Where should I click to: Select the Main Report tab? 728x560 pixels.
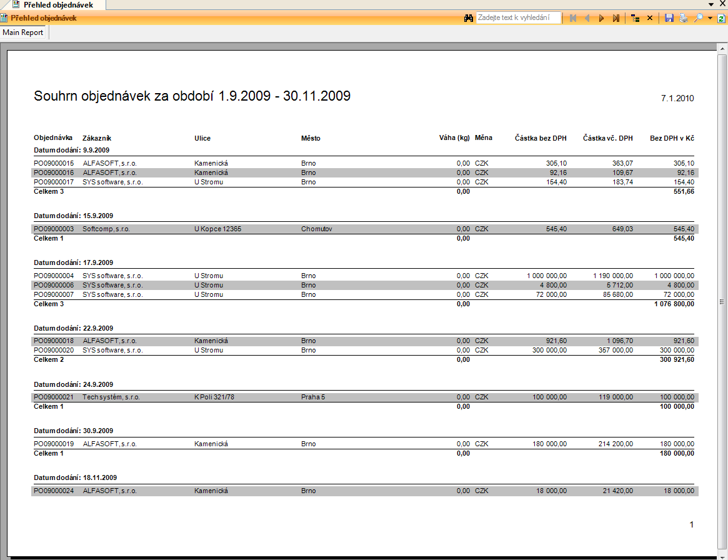[x=23, y=32]
